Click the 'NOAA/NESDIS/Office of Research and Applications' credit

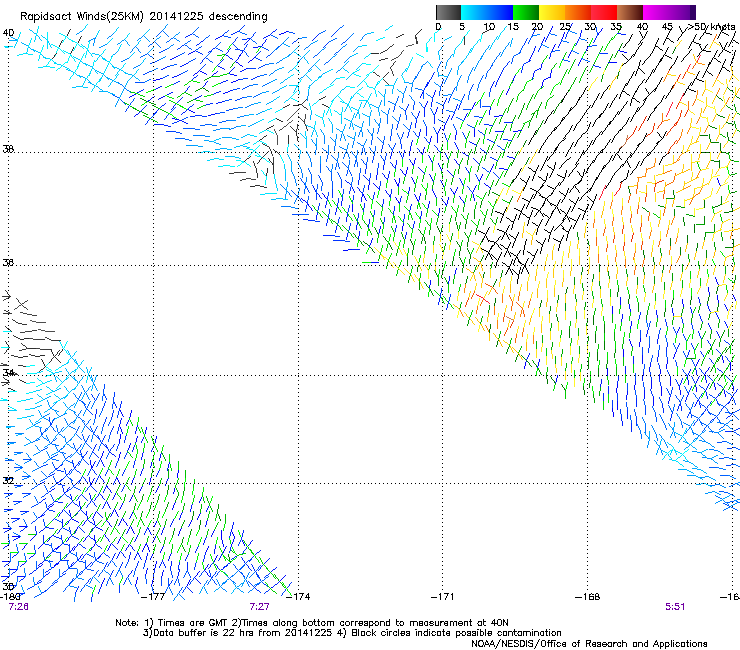coord(589,644)
